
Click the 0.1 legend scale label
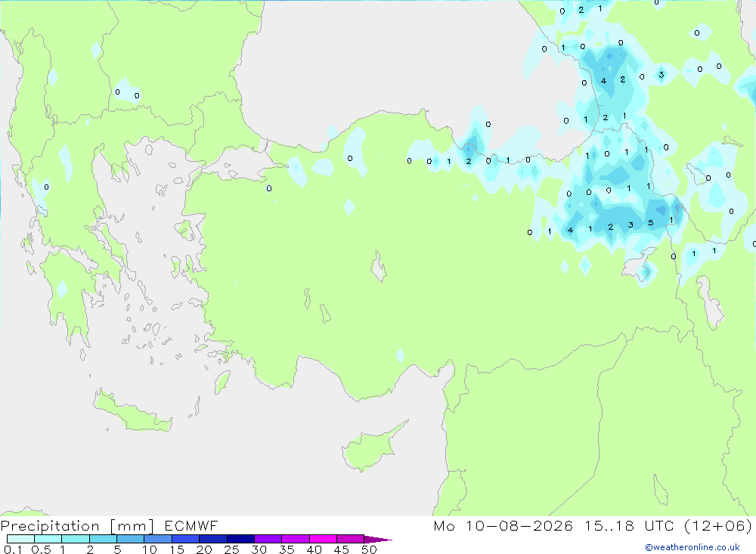pos(13,549)
